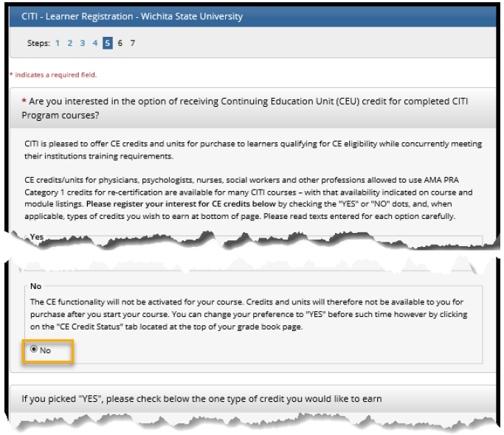Jump to registration step 2
The height and width of the screenshot is (435, 504).
point(70,43)
